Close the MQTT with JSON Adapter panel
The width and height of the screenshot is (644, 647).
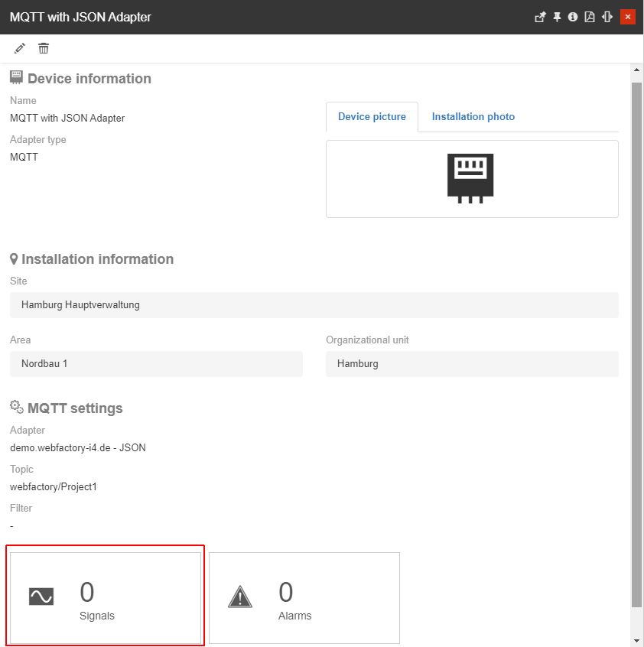pyautogui.click(x=628, y=17)
